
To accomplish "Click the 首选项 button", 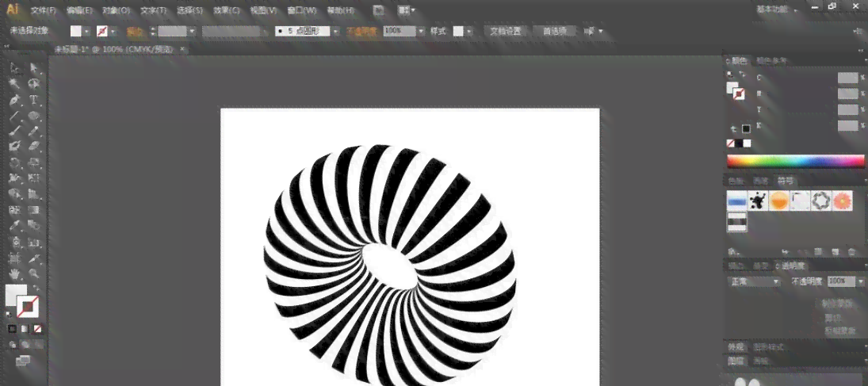I will pos(555,32).
